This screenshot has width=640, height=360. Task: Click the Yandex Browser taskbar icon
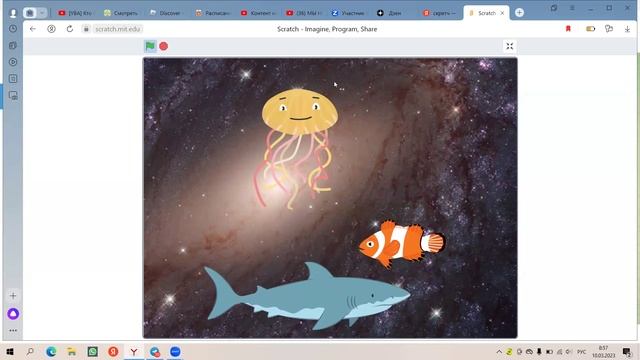click(x=134, y=351)
